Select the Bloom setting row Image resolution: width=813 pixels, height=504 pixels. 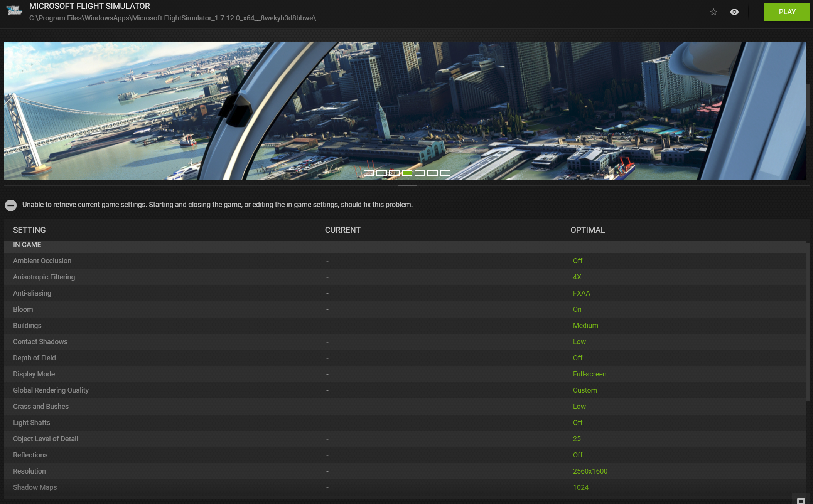405,309
